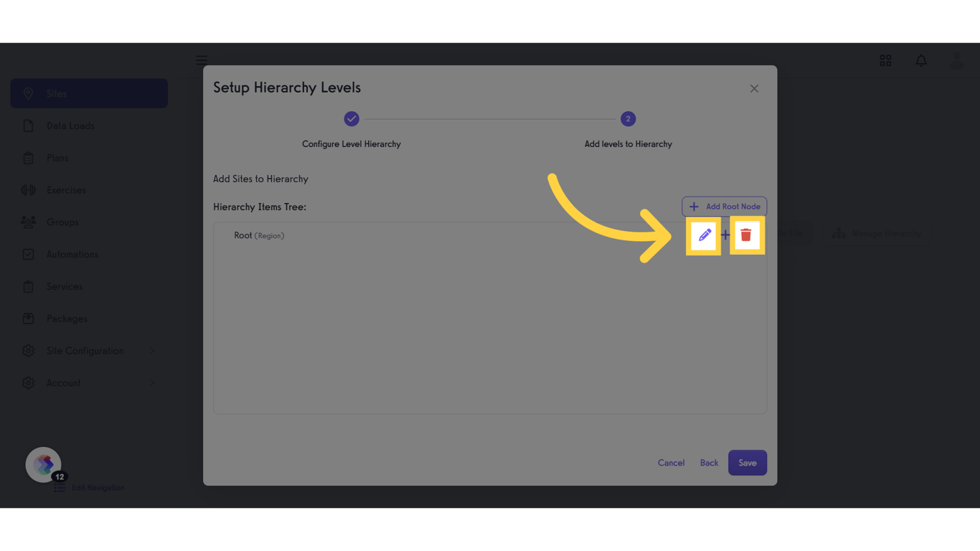
Task: Click the Exercises dumbbell icon
Action: click(28, 190)
